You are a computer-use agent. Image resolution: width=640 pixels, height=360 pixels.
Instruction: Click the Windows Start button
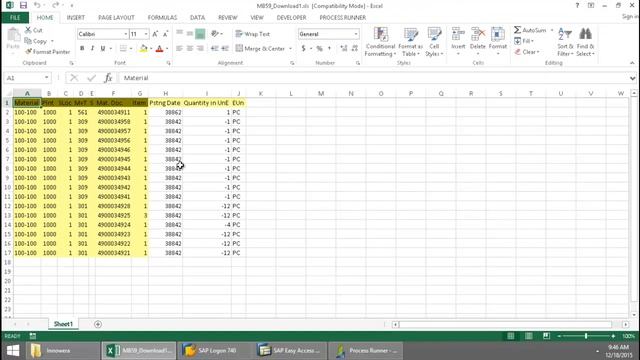[x=13, y=351]
